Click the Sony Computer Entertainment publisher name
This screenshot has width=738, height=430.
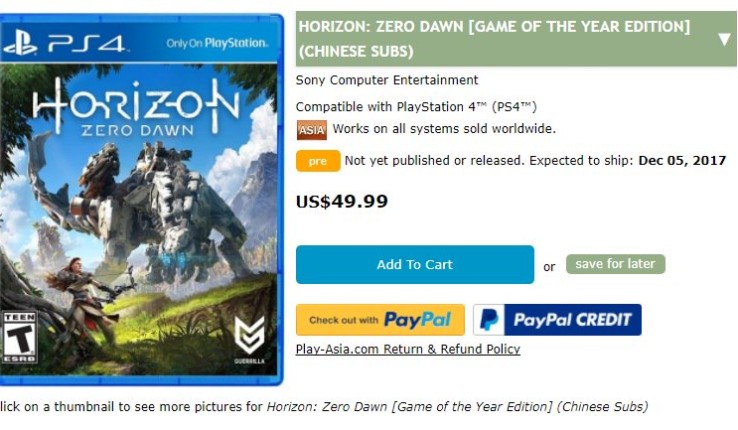pyautogui.click(x=387, y=80)
